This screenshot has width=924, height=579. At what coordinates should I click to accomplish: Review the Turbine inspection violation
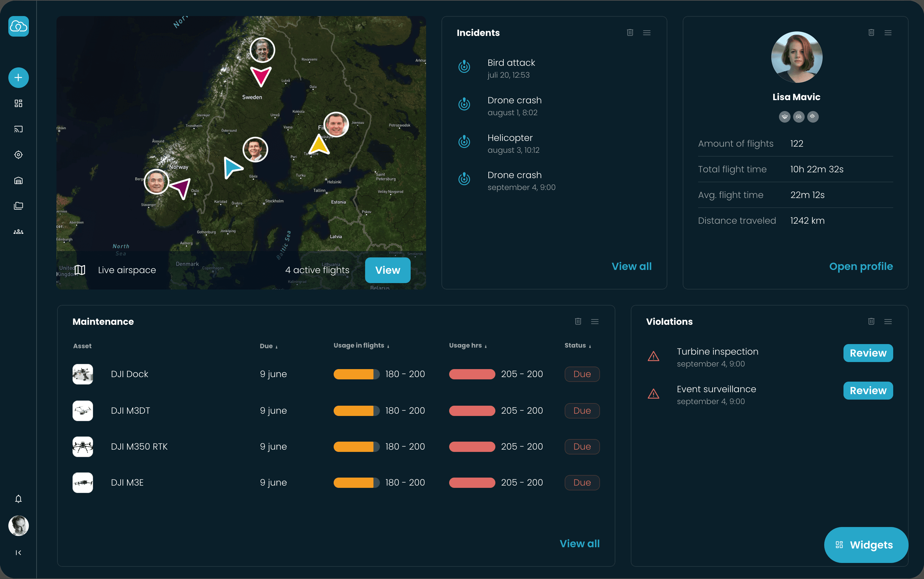pos(867,353)
